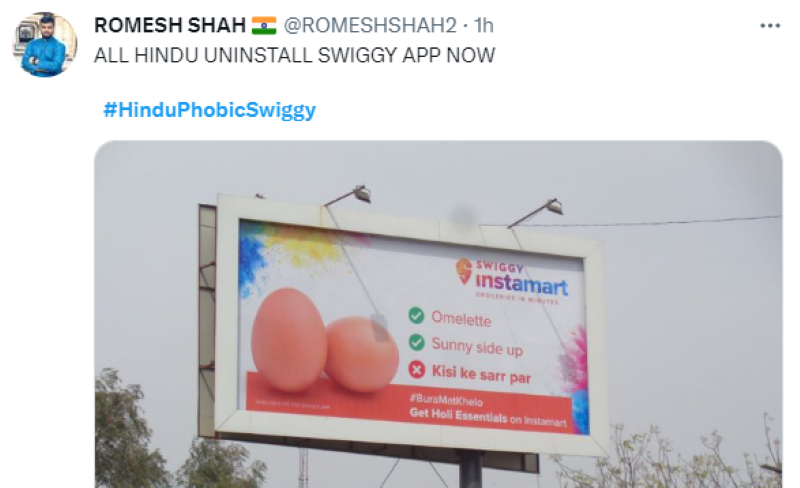Click the Get Holi Essentials on Instamart text
Image resolution: width=800 pixels, height=488 pixels.
coord(488,418)
